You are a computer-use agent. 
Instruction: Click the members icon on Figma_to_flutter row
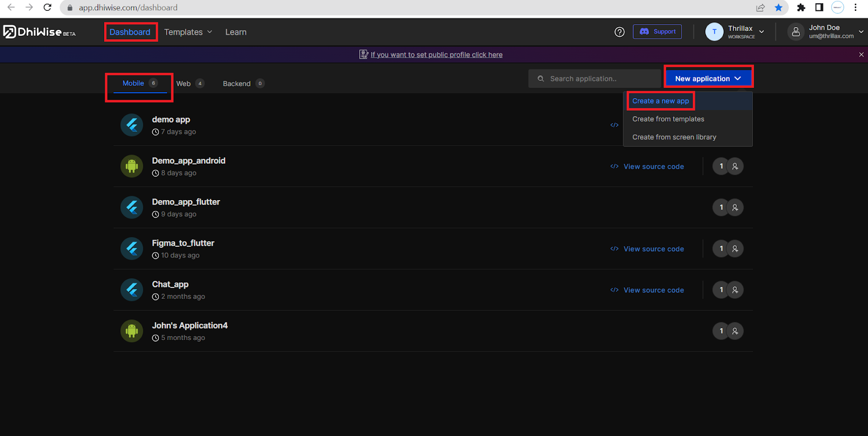(735, 249)
